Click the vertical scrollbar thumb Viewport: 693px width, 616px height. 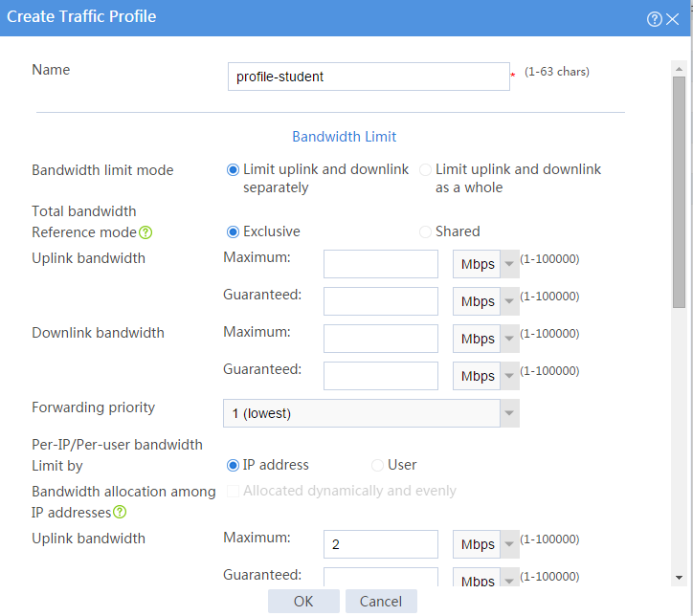(x=679, y=192)
